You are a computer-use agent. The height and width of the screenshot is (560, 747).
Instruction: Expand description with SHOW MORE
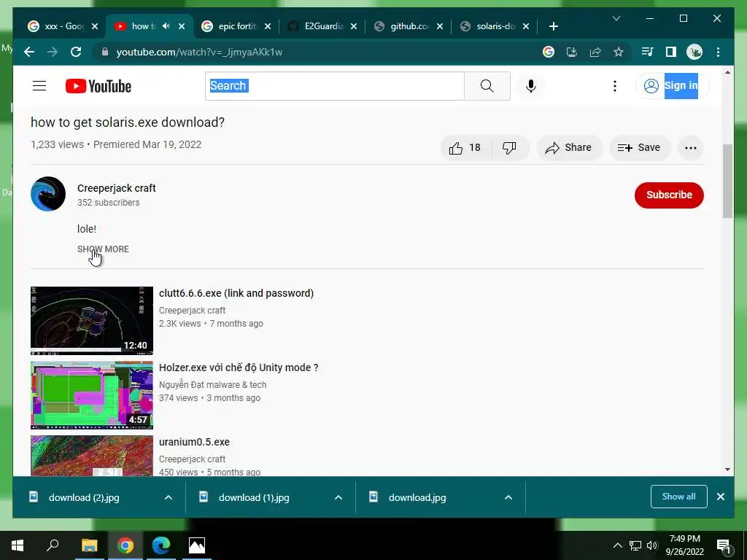pos(103,249)
